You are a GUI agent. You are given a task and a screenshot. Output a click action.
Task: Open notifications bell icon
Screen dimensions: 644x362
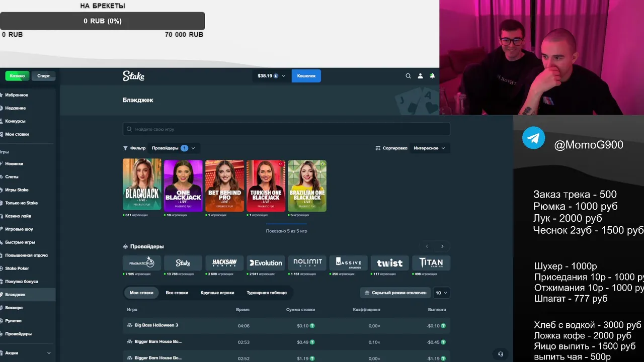(x=432, y=76)
